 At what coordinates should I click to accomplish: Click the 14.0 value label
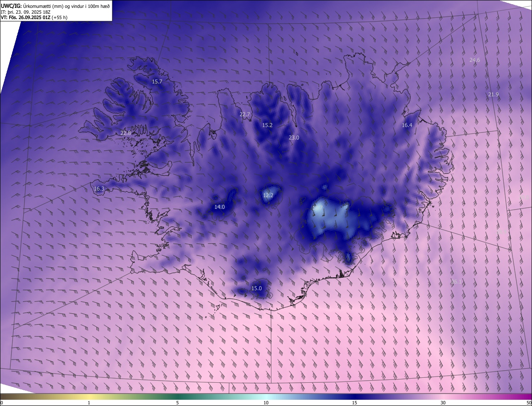click(x=219, y=207)
